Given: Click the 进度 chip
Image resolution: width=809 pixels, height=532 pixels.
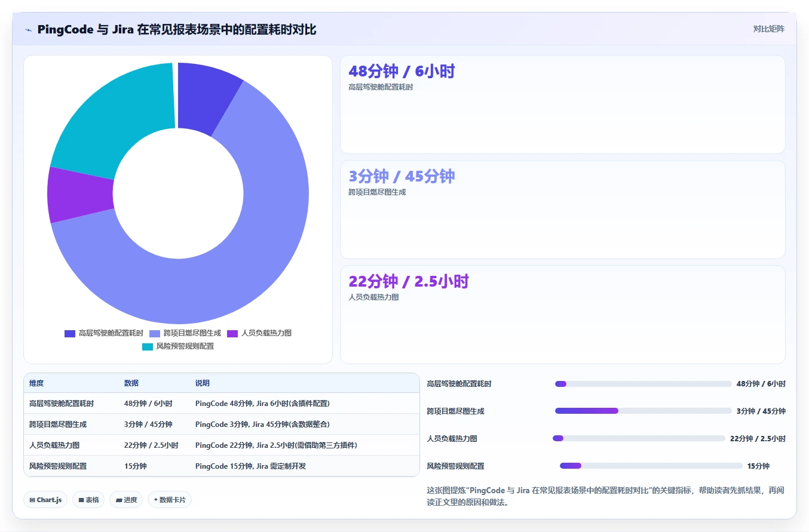Looking at the screenshot, I should [126, 500].
